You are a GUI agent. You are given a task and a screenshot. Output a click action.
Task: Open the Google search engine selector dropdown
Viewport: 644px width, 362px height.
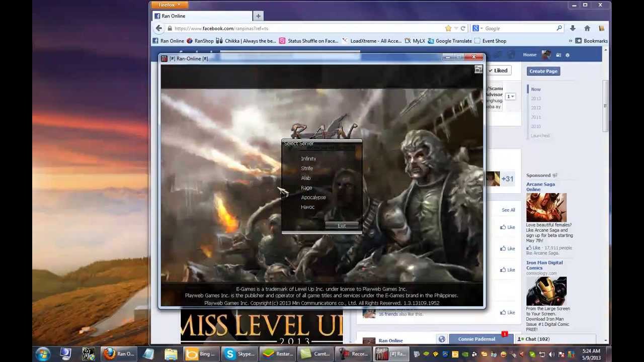[x=477, y=29]
